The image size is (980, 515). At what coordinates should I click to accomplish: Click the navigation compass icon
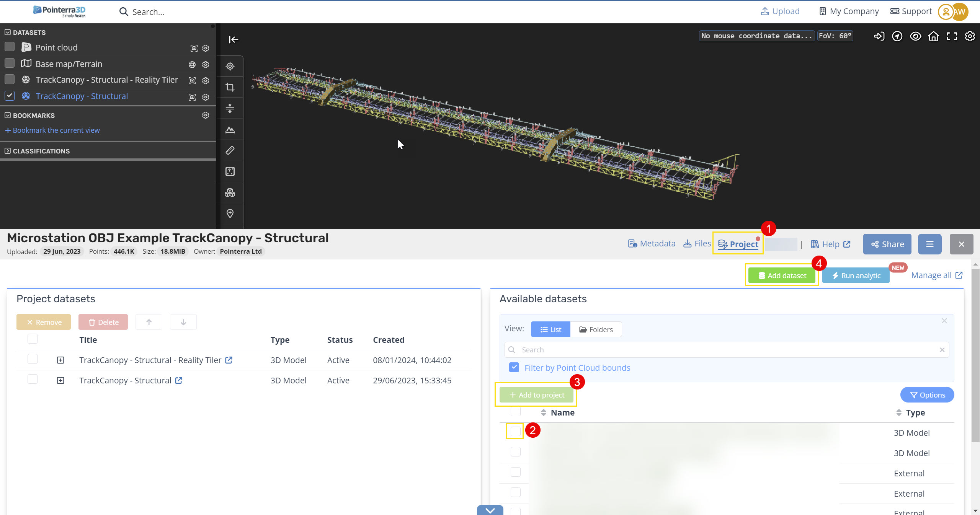tap(897, 36)
